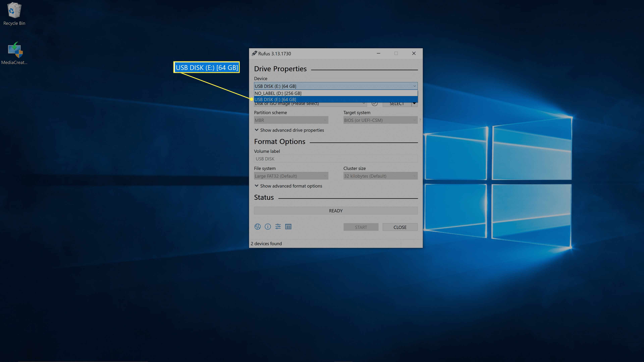Open the Target system dropdown
Image resolution: width=644 pixels, height=362 pixels.
pyautogui.click(x=380, y=120)
